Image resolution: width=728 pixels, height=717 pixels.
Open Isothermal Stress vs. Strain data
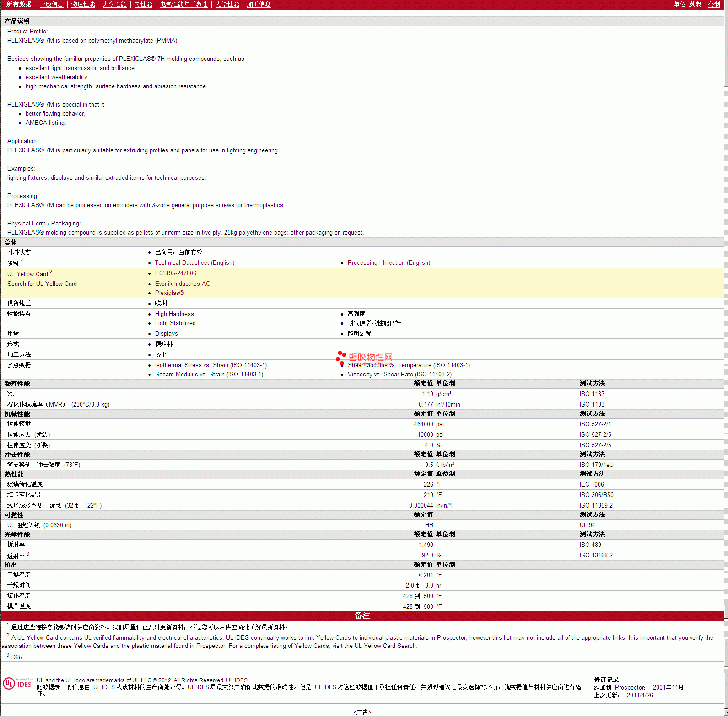click(211, 365)
